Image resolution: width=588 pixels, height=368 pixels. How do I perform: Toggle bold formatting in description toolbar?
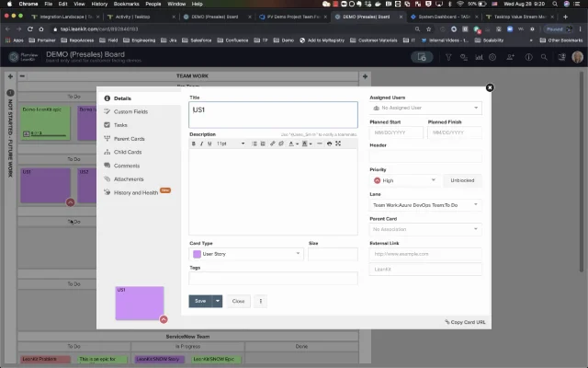[x=194, y=144]
